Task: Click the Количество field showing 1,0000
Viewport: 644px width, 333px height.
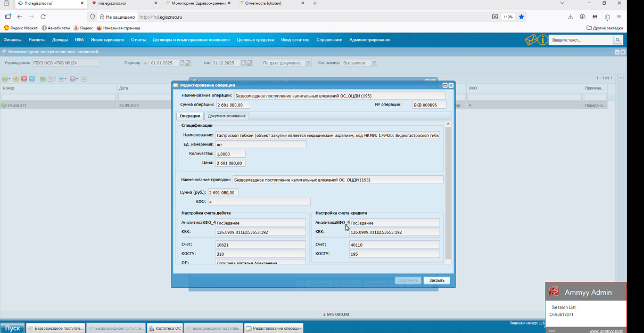Action: click(230, 154)
